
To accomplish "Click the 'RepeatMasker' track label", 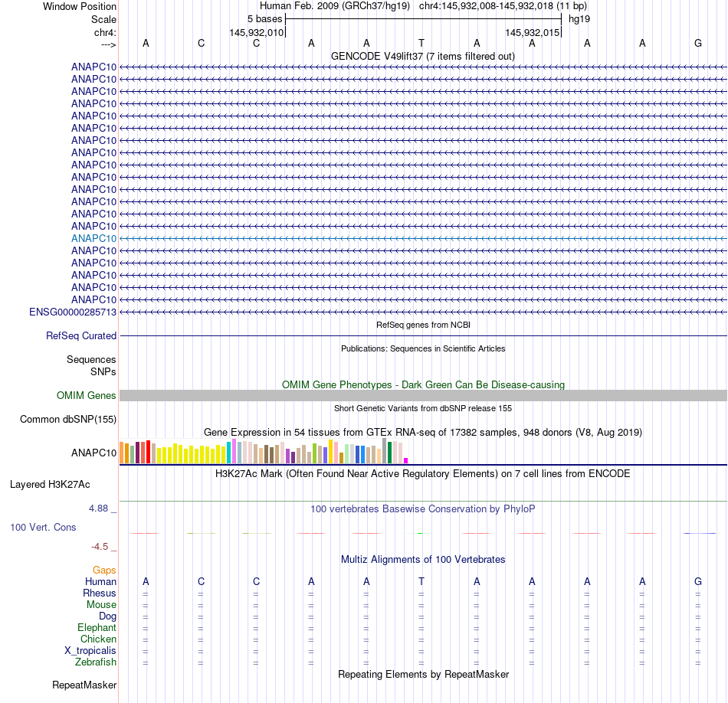I will (x=84, y=685).
